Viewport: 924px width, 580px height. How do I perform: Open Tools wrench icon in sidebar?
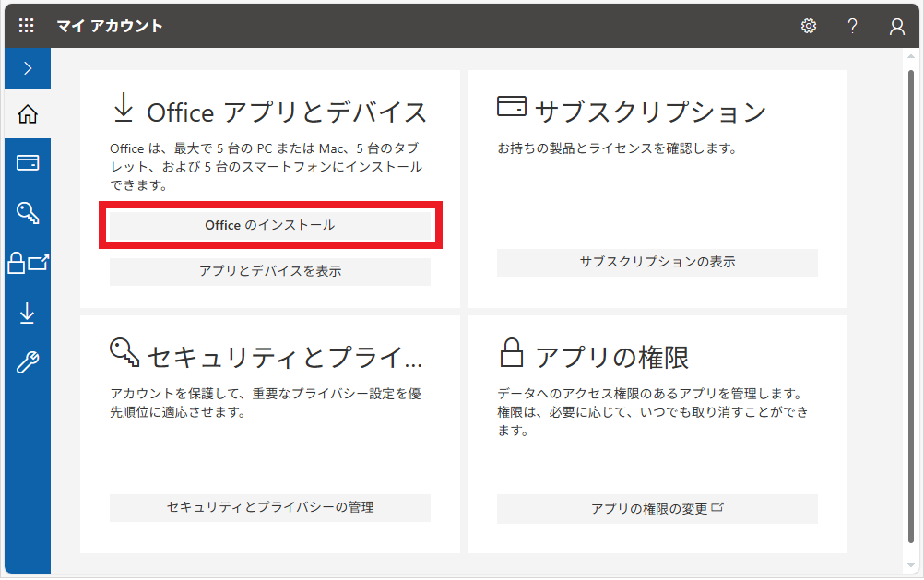point(28,362)
